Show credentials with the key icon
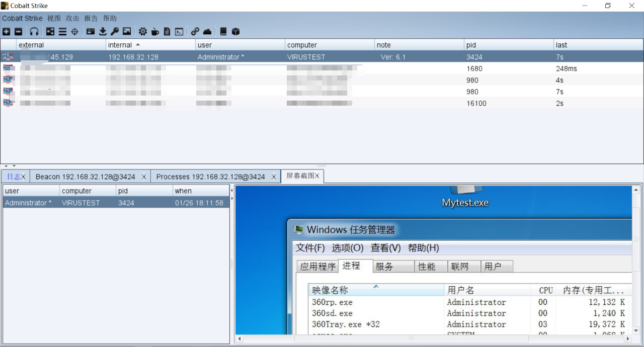 pos(115,32)
